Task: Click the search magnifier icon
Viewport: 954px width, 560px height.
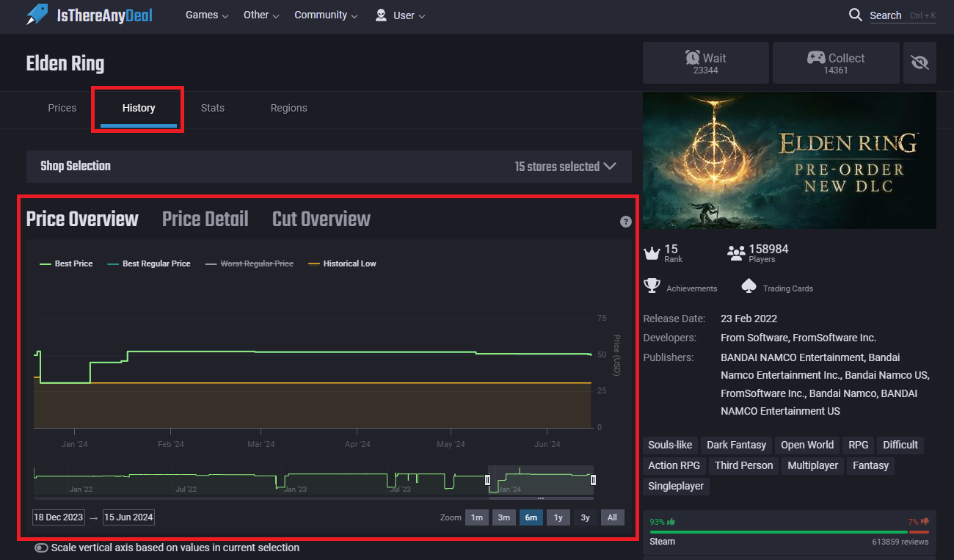Action: (x=855, y=15)
